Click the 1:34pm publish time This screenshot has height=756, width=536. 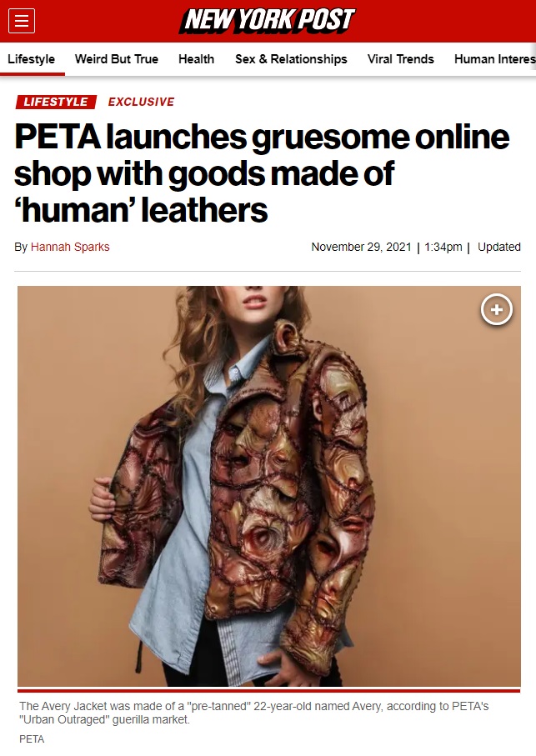click(443, 247)
